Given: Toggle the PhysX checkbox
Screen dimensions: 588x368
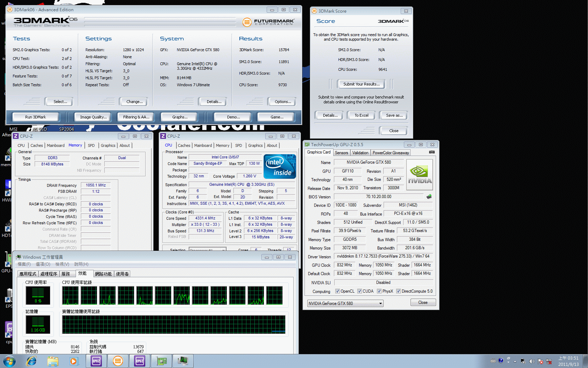Looking at the screenshot, I should (379, 291).
